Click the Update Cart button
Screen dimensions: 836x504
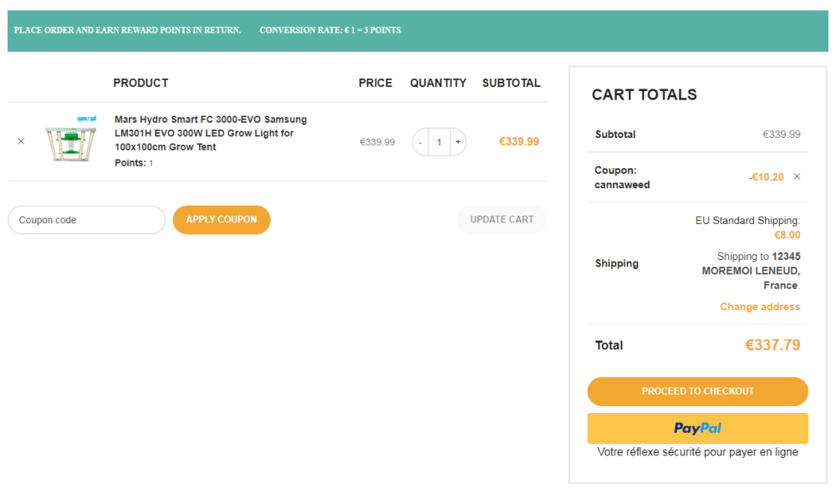click(502, 220)
